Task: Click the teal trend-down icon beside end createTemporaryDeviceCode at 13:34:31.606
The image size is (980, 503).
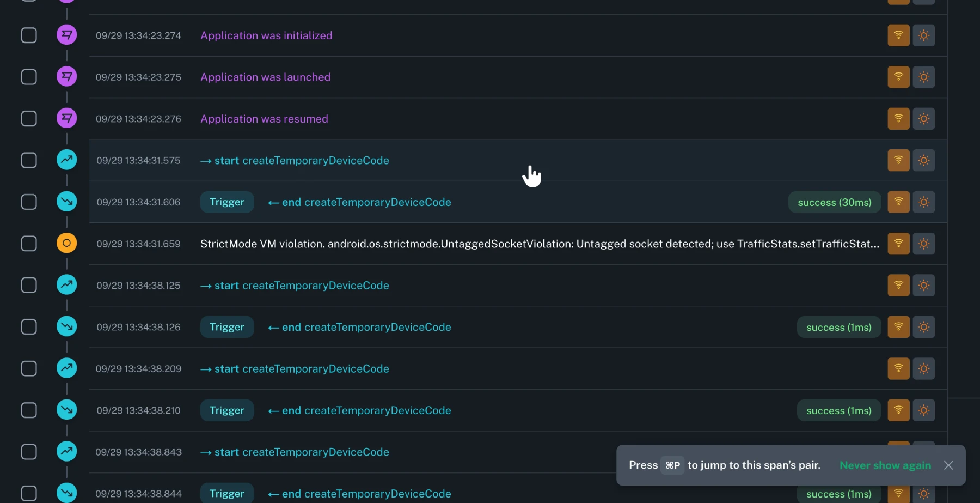Action: 66,201
